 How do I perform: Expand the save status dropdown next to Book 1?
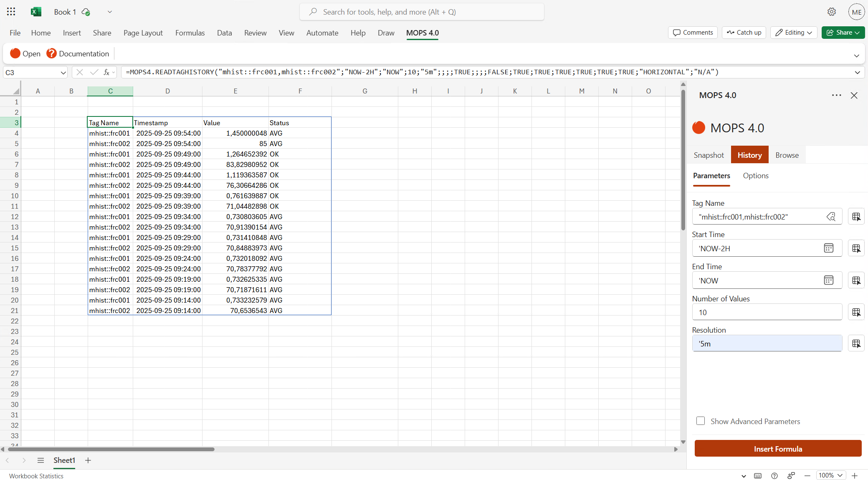[110, 12]
